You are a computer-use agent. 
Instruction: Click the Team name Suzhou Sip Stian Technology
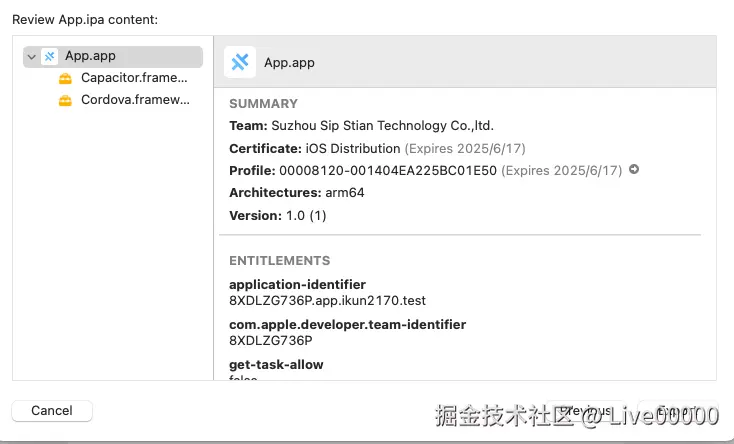pos(382,126)
